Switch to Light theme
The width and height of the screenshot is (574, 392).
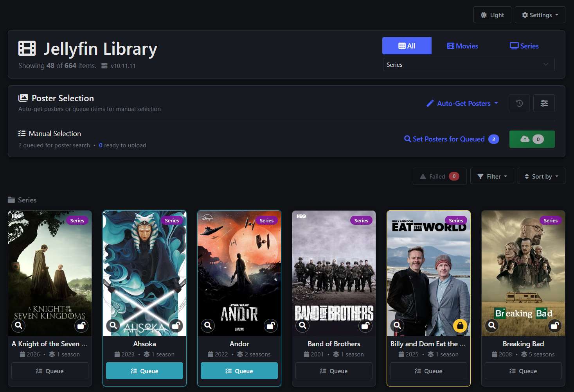[x=492, y=15]
